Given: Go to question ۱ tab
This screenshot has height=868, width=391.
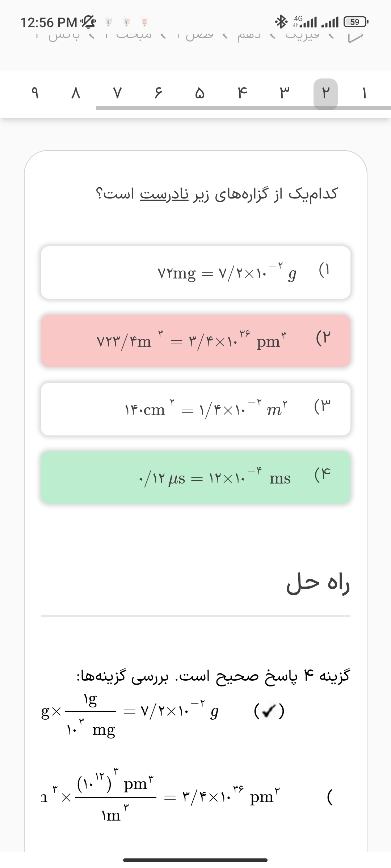Looking at the screenshot, I should (365, 94).
